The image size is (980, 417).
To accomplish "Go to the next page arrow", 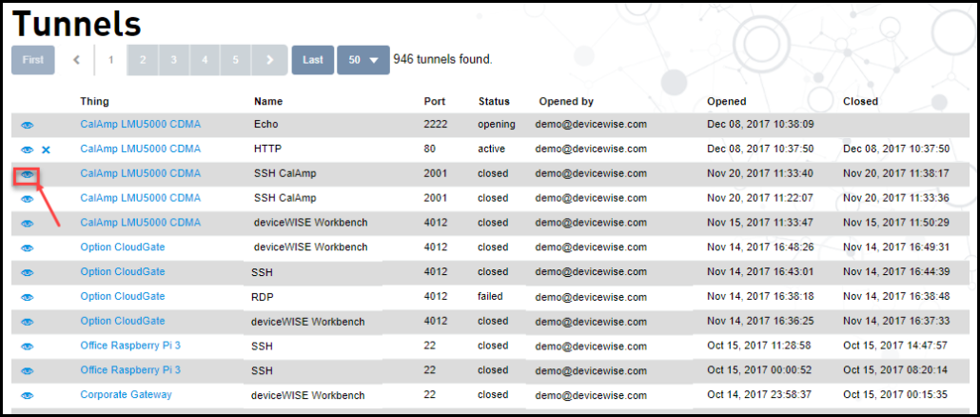I will [x=270, y=60].
